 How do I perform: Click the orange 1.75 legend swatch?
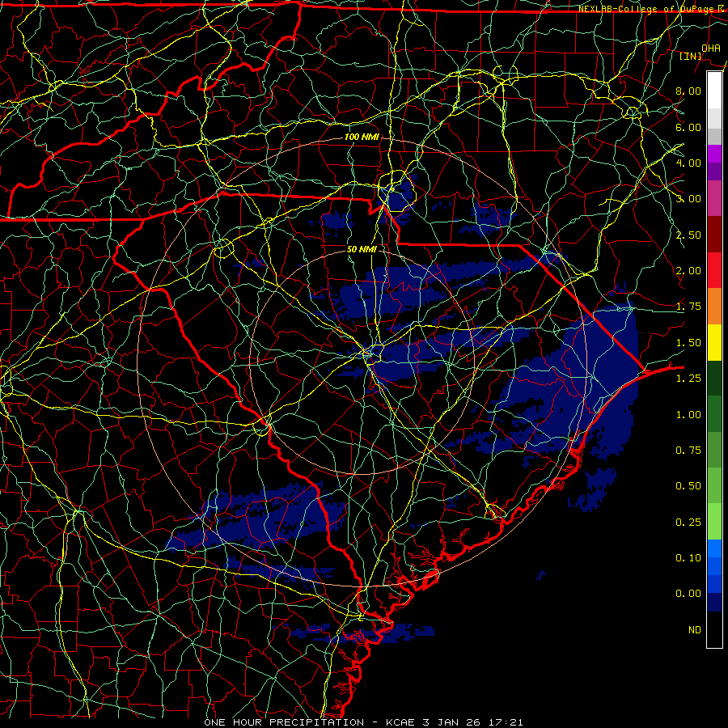pyautogui.click(x=714, y=307)
